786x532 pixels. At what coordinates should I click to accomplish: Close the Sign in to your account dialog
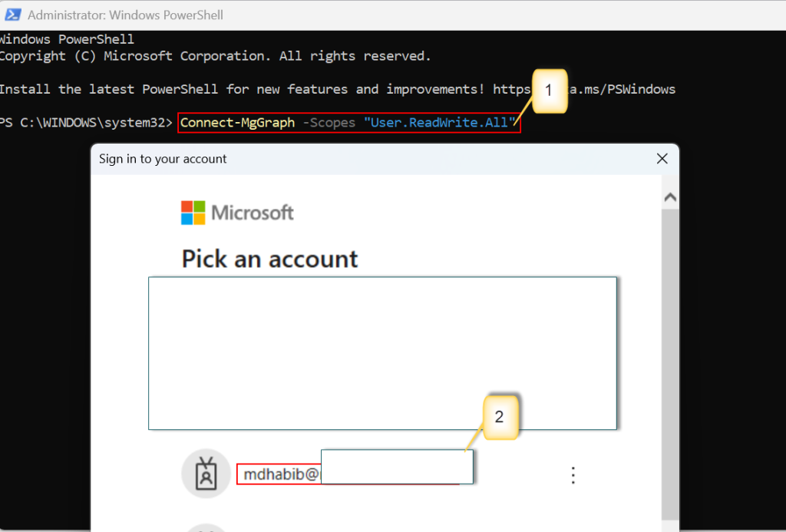tap(662, 159)
